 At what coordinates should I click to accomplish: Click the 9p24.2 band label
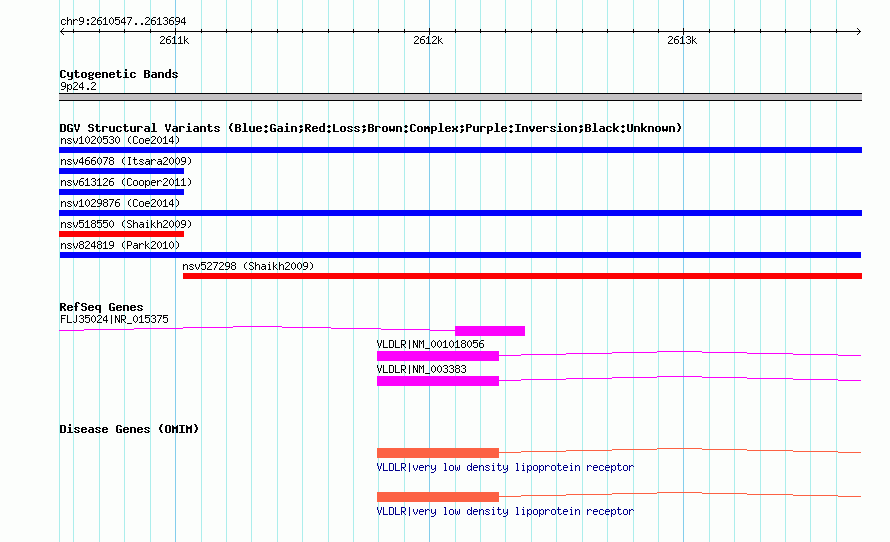(x=78, y=86)
